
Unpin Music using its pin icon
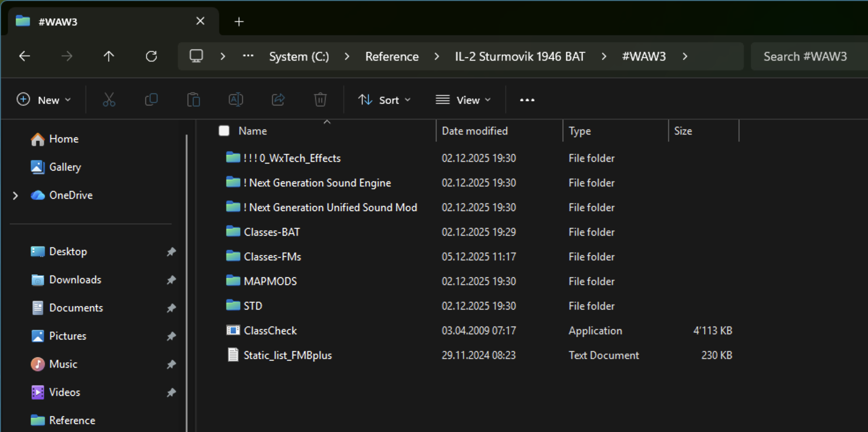171,364
